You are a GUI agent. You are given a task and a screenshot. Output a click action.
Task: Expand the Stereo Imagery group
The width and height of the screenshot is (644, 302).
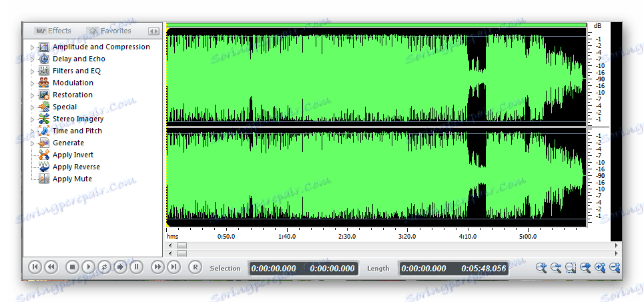tap(33, 119)
